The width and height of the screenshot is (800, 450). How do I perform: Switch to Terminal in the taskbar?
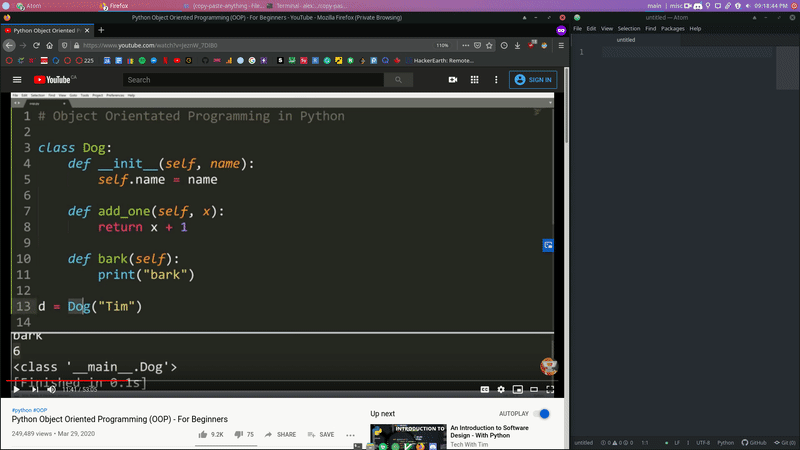point(306,6)
